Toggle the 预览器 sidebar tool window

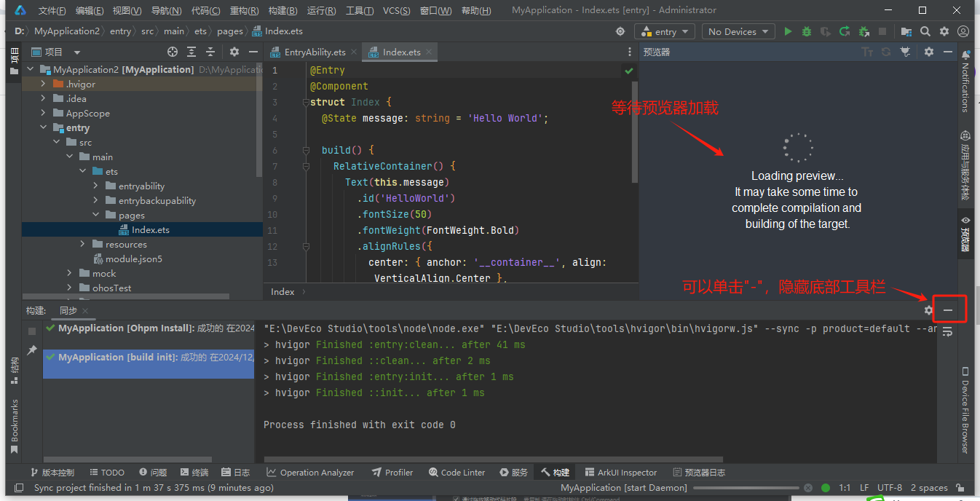(x=965, y=233)
